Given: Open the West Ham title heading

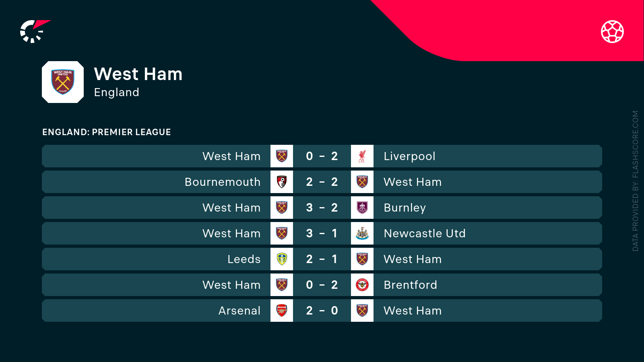Looking at the screenshot, I should [138, 74].
